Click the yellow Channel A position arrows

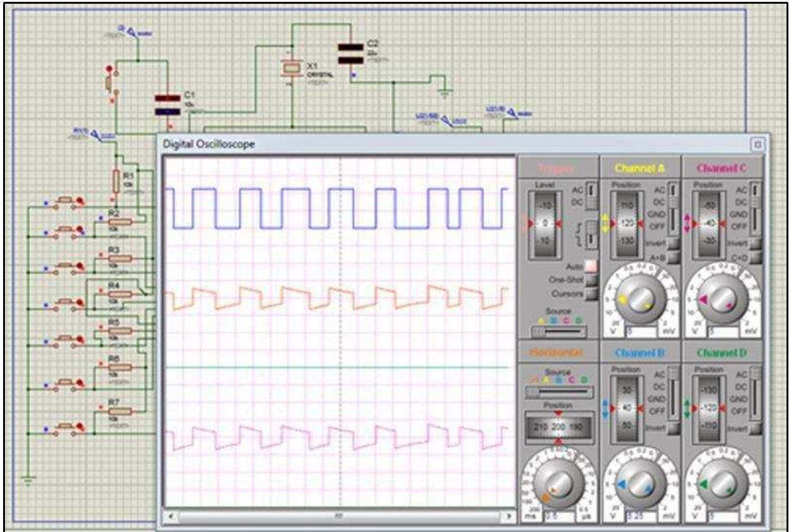pos(605,223)
